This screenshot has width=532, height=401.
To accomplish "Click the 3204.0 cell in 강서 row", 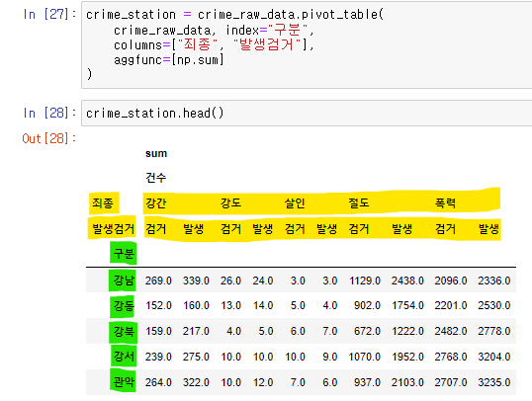I will coord(494,357).
